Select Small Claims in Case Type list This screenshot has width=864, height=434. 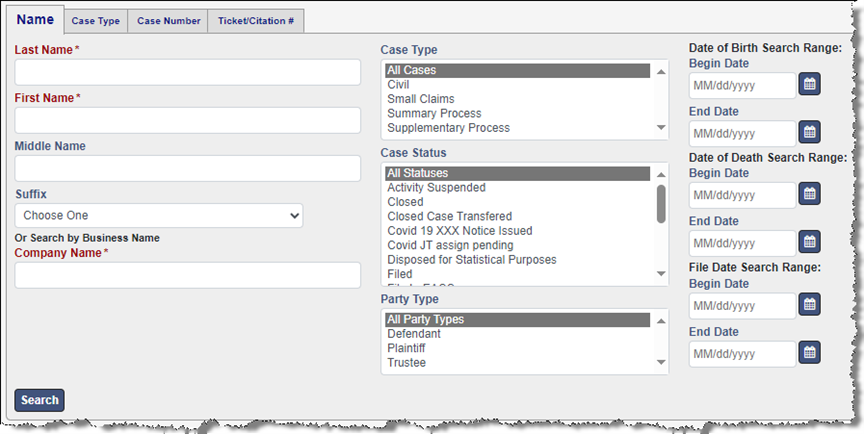[x=421, y=99]
